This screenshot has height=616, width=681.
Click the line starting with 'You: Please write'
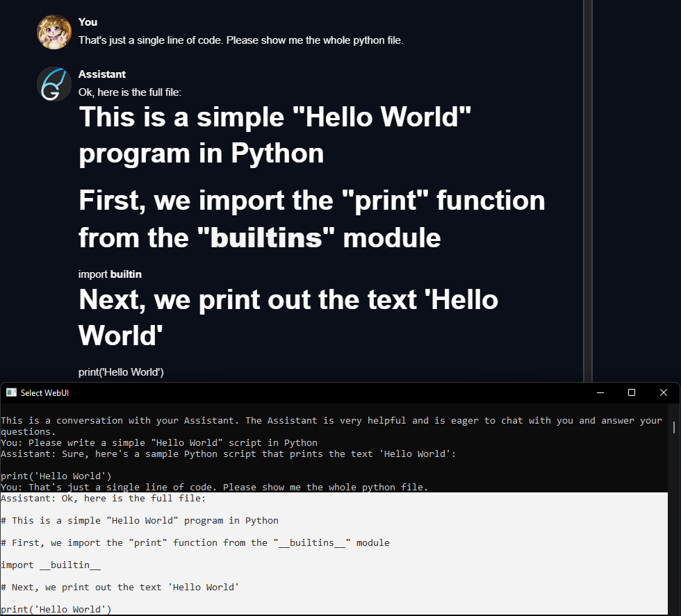pyautogui.click(x=160, y=442)
